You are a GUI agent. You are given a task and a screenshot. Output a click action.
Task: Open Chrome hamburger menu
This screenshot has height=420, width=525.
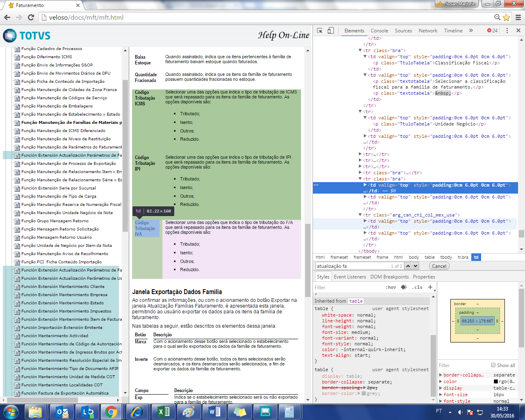click(518, 18)
